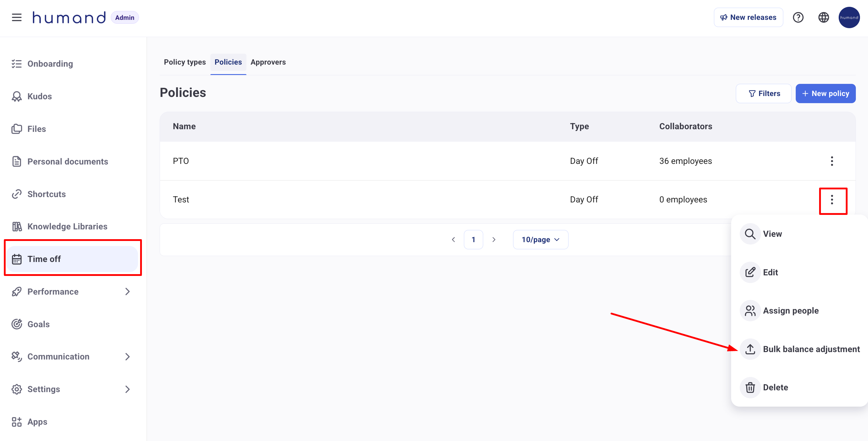Open the language globe icon

coord(823,17)
